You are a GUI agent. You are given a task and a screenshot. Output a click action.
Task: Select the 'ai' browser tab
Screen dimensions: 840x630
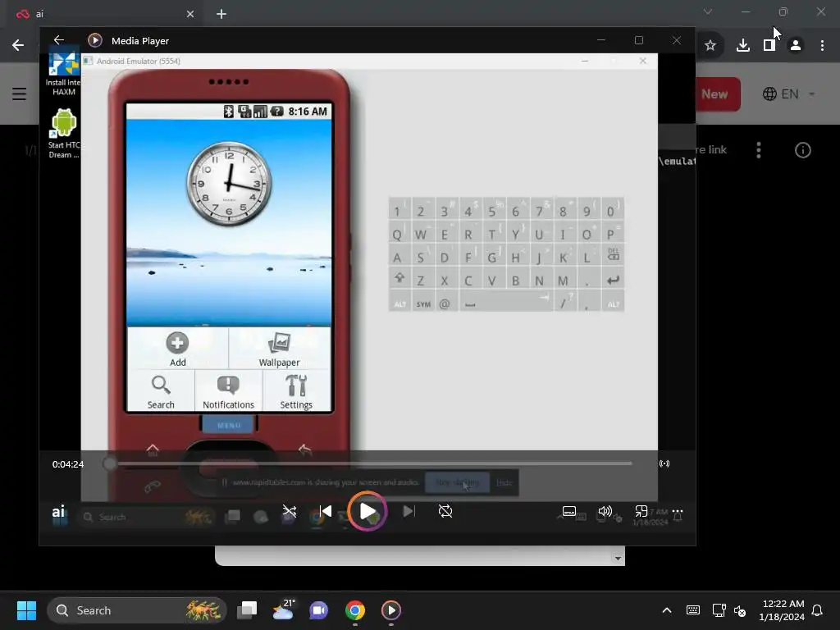click(x=104, y=14)
